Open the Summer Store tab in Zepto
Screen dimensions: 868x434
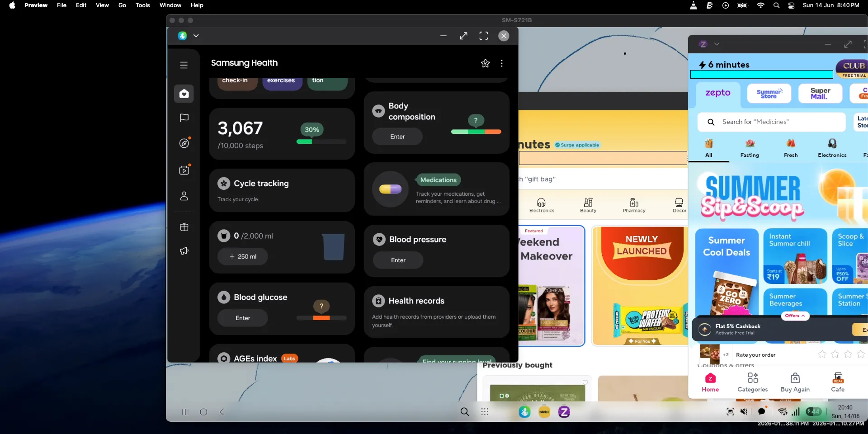769,94
